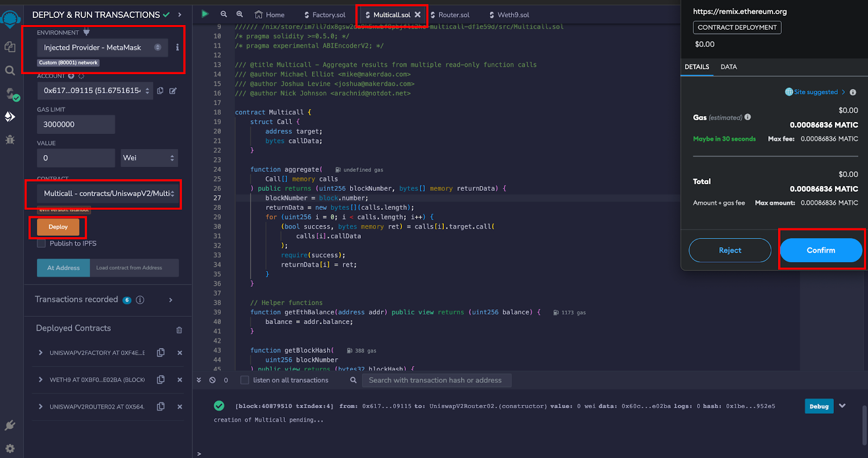Image resolution: width=868 pixels, height=458 pixels.
Task: Open the Account selection dropdown
Action: click(95, 91)
